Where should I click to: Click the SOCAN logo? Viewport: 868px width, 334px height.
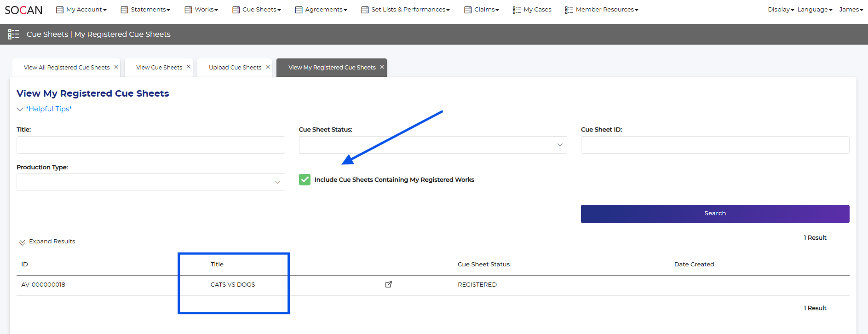23,10
